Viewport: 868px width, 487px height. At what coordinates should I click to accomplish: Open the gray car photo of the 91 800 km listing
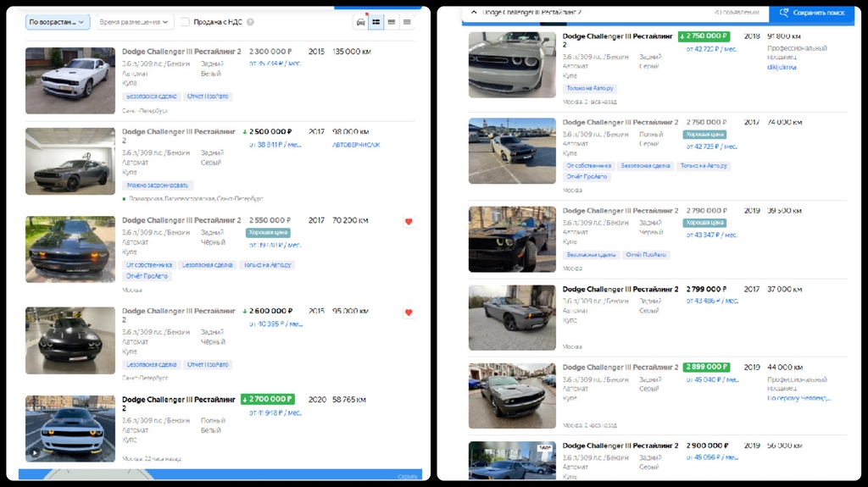512,64
